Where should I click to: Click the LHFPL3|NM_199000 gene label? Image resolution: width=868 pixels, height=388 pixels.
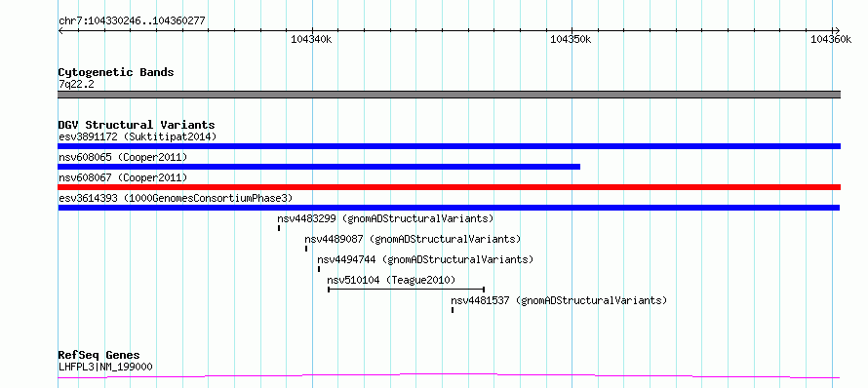click(105, 367)
